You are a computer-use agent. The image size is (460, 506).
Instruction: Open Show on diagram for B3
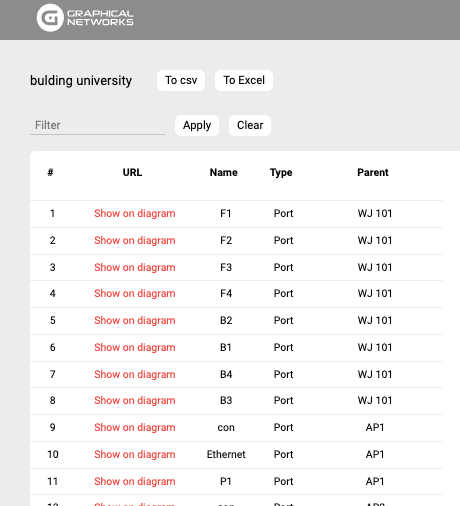(x=135, y=400)
